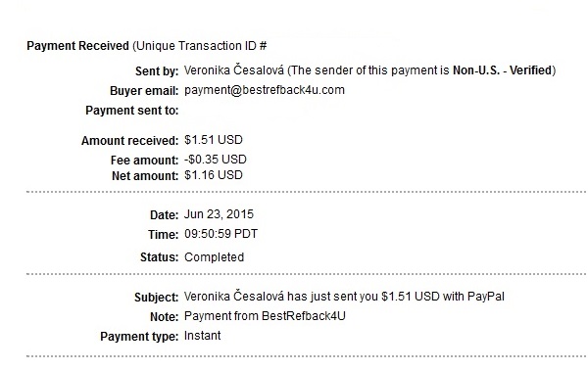The image size is (588, 370).
Task: Click the Sent by label
Action: (x=157, y=71)
